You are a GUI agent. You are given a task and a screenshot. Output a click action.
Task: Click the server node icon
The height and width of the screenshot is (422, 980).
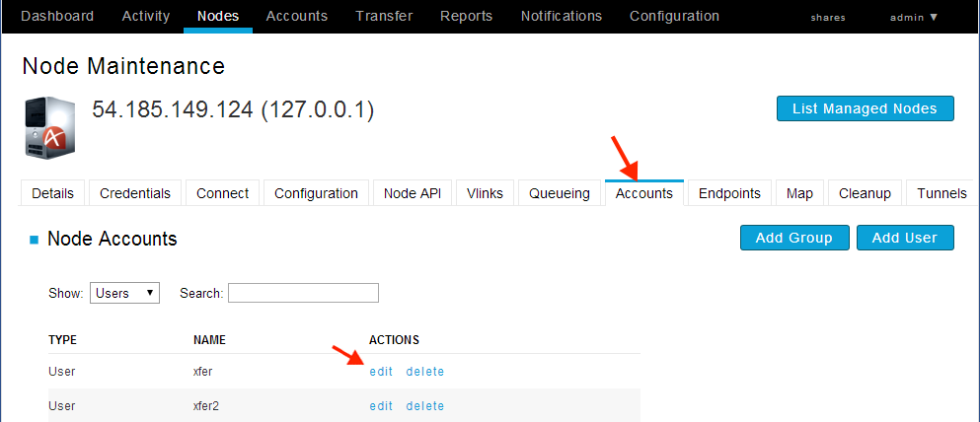tap(50, 127)
